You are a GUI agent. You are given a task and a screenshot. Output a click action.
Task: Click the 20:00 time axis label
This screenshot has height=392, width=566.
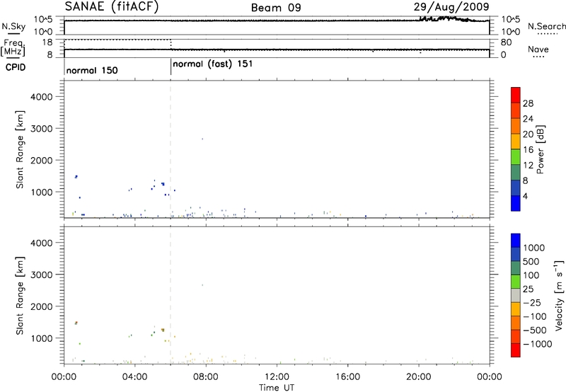(419, 377)
